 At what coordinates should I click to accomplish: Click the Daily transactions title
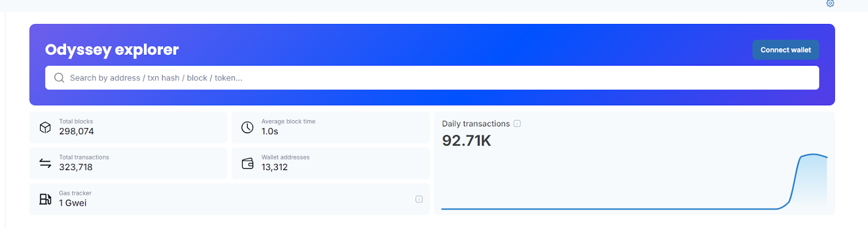point(476,124)
